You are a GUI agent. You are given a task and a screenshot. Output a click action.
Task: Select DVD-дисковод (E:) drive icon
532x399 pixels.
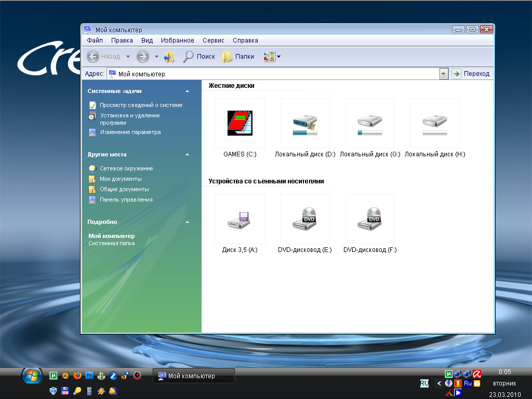(x=304, y=219)
